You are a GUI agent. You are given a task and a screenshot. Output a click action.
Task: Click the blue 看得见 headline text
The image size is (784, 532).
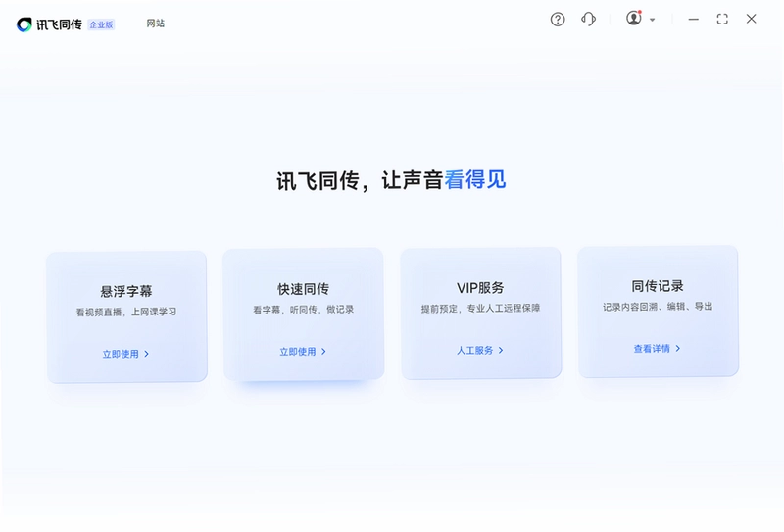pos(475,179)
